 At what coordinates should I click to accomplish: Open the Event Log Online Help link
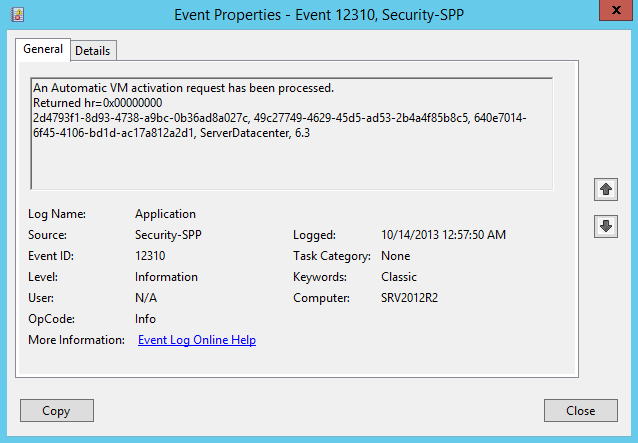coord(197,340)
